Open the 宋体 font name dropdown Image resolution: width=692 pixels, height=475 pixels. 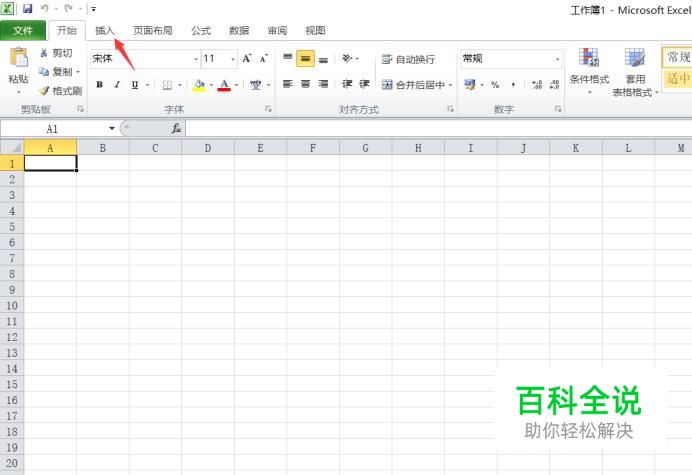196,59
